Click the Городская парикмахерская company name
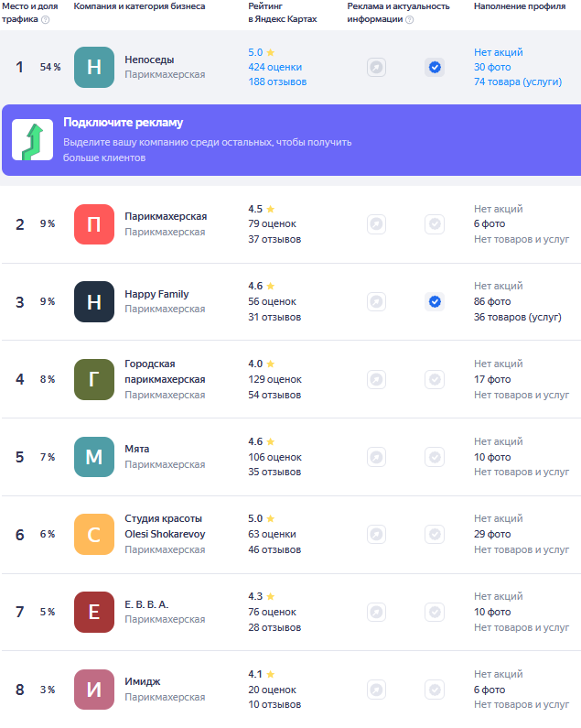This screenshot has height=728, width=581. pyautogui.click(x=165, y=372)
